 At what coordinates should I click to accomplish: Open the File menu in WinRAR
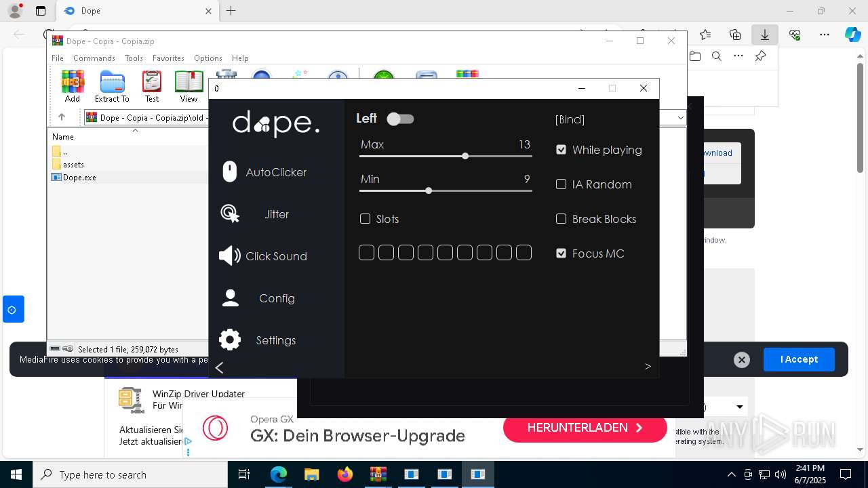58,58
